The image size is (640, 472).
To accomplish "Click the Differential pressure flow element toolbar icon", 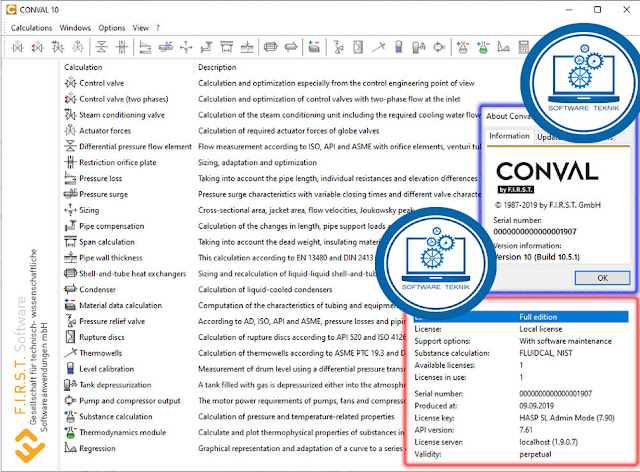I will (x=102, y=47).
